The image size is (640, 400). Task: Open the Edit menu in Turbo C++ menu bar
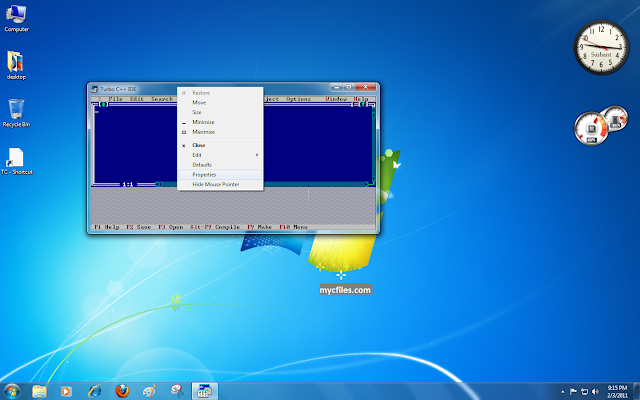(x=137, y=99)
